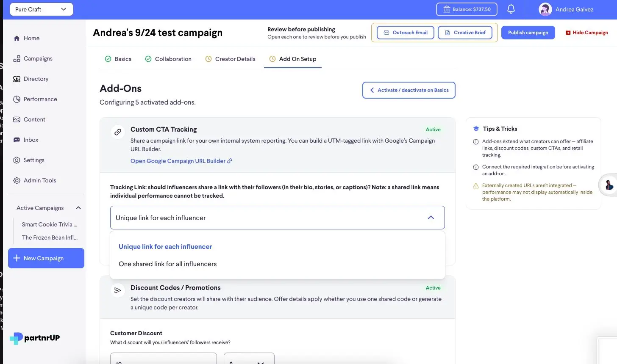Click the bank icon in Balance button

pos(447,9)
